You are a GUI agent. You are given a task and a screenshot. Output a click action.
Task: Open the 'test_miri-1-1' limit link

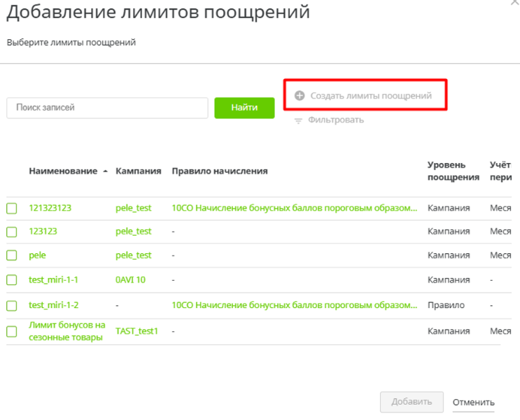53,280
